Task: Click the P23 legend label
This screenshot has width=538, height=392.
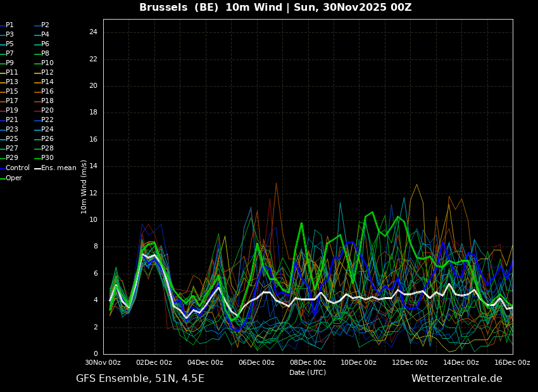Action: point(12,130)
